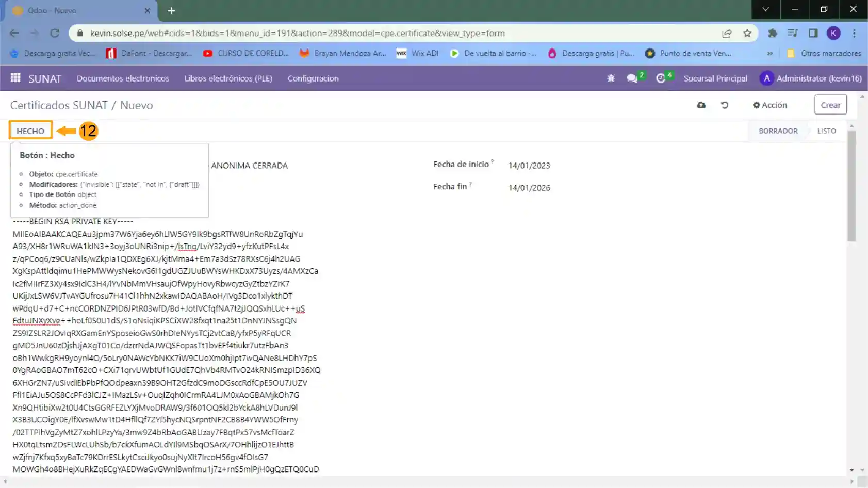Open CURSO DE CORELD... bookmark
Screen dimensions: 868x488
point(246,53)
